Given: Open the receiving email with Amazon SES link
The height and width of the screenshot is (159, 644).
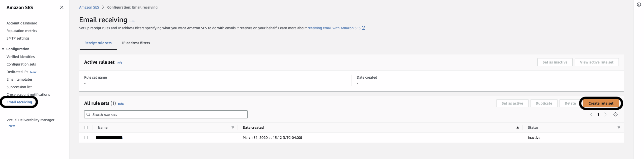Looking at the screenshot, I should [334, 28].
